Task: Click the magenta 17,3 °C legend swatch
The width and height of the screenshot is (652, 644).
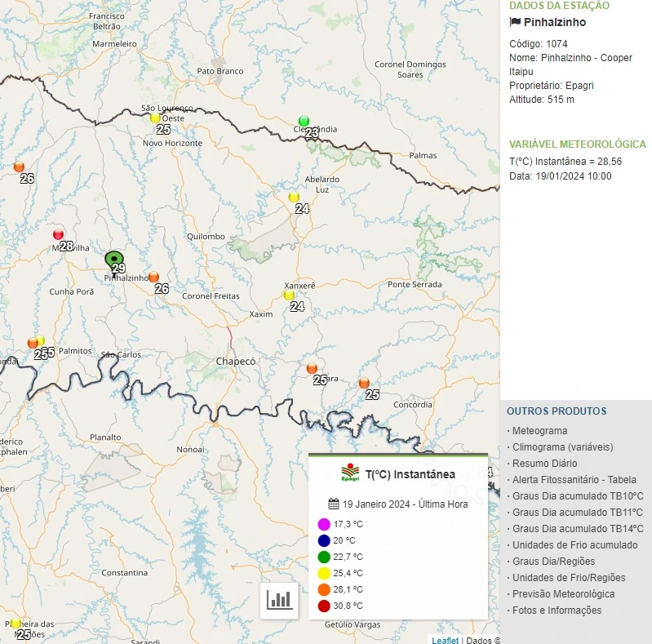Action: [x=324, y=524]
